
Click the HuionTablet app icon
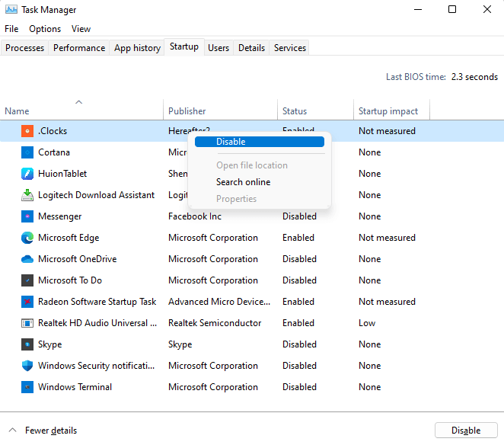coord(27,174)
